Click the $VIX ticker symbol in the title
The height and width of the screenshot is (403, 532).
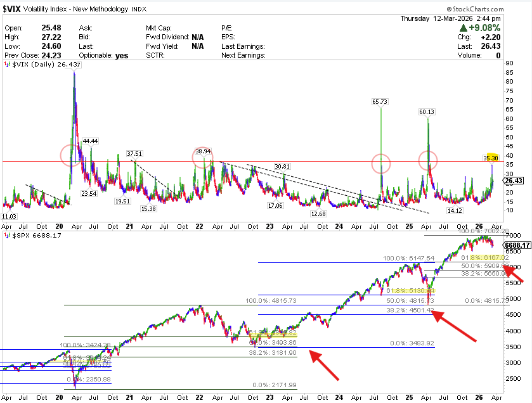[11, 9]
